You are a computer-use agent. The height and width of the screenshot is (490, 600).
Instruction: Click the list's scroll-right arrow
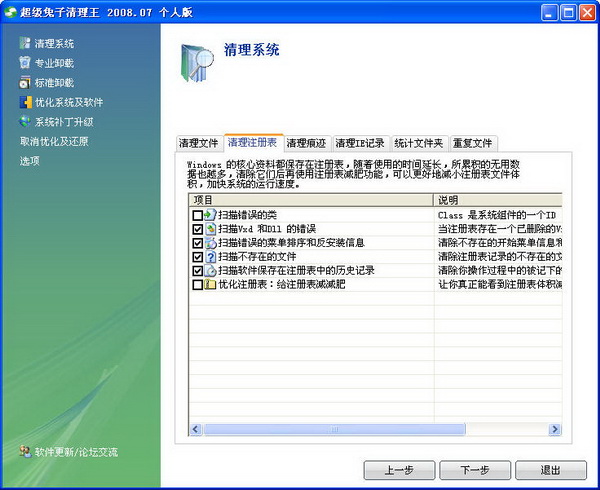pos(555,429)
